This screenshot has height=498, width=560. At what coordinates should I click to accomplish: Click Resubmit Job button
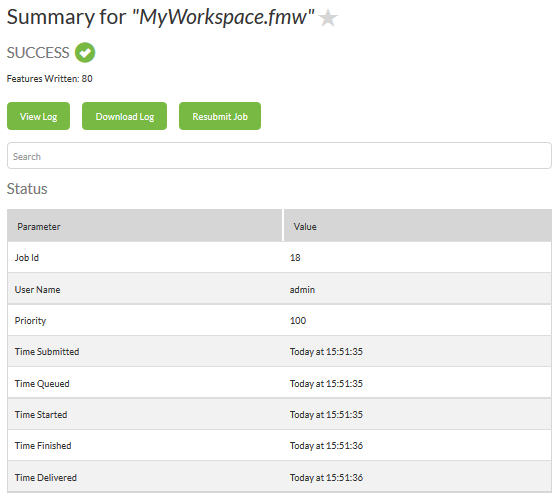click(220, 116)
